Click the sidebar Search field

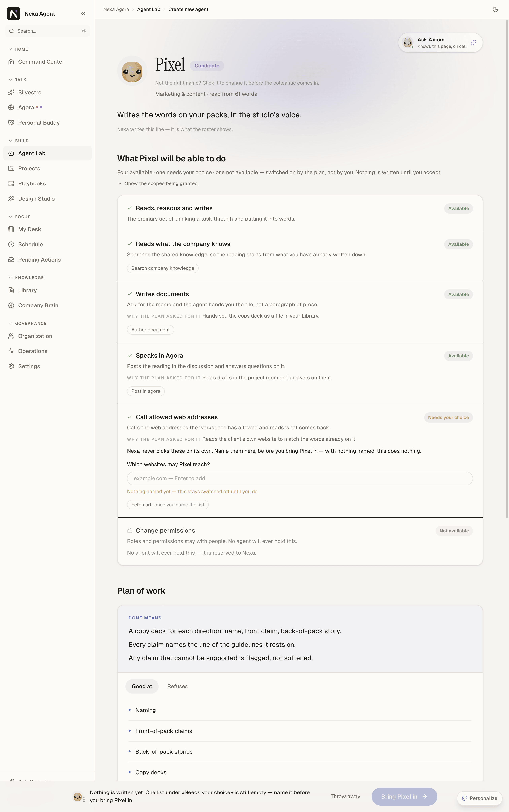48,31
